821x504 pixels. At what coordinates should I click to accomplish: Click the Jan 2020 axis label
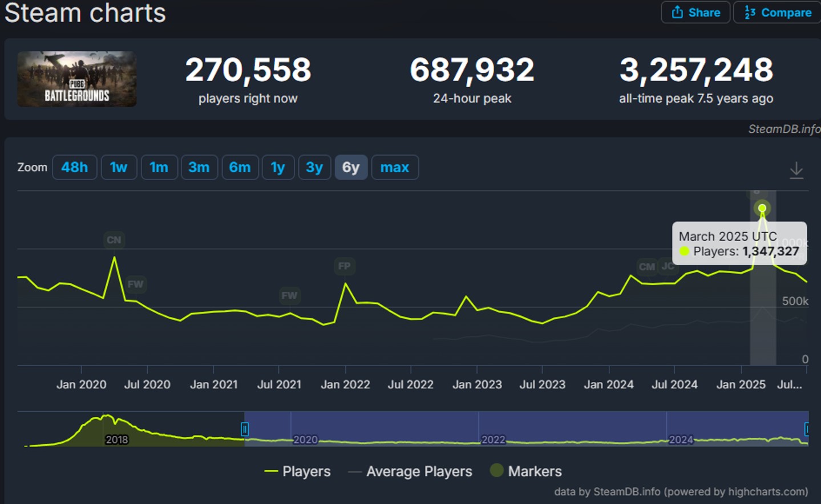point(82,385)
